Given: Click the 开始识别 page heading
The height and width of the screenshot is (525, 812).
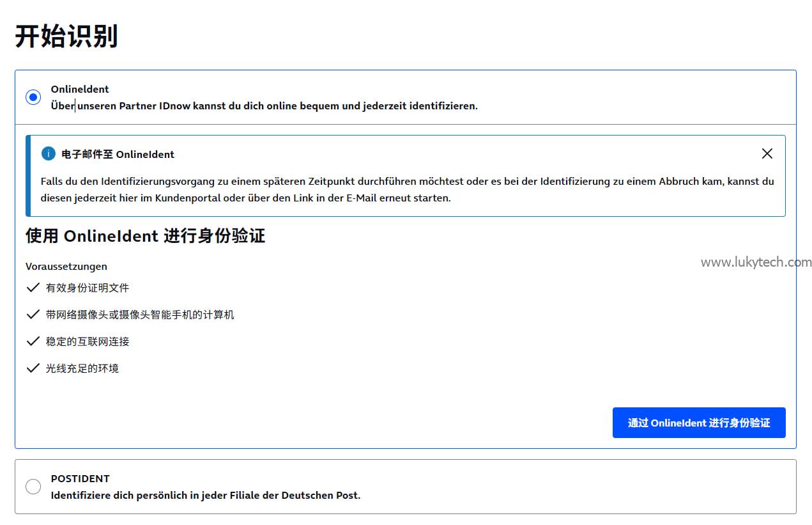Looking at the screenshot, I should (x=66, y=36).
